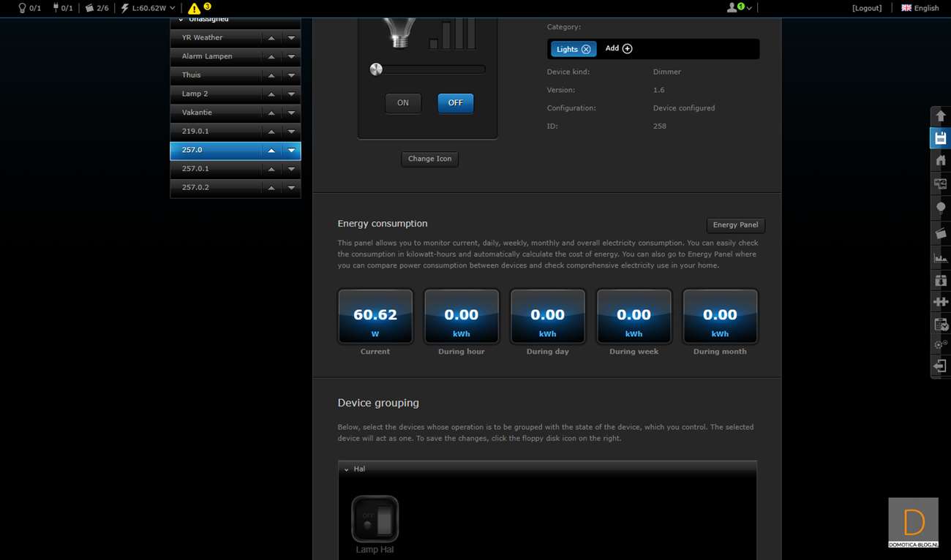Click the Lamp Hal switch device icon
951x560 pixels.
[375, 519]
